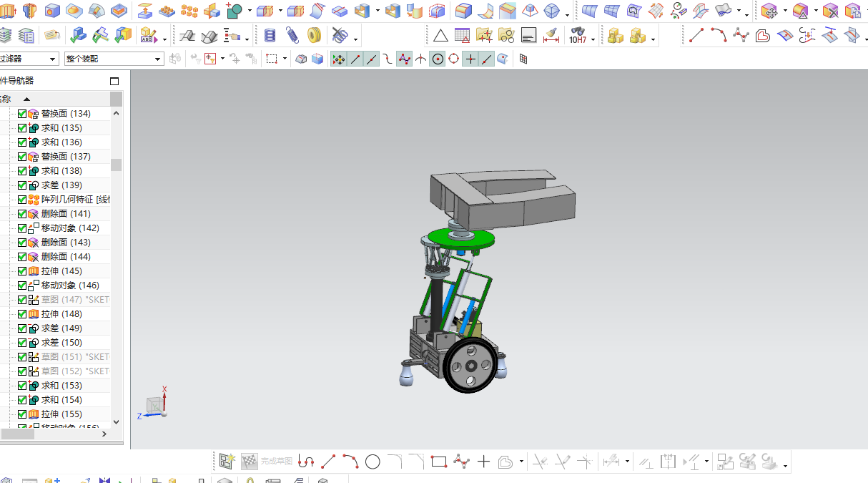Select the Revolve feature tool
This screenshot has width=868, height=483.
[29, 11]
